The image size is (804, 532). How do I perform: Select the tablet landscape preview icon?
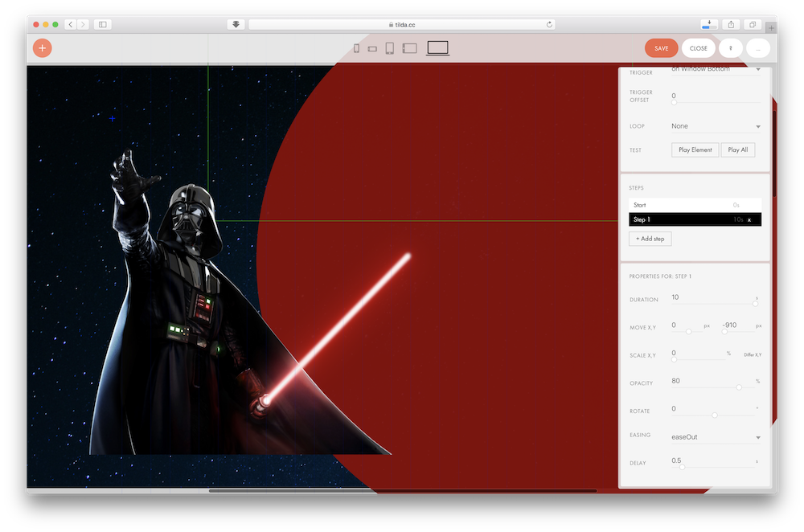[x=409, y=47]
